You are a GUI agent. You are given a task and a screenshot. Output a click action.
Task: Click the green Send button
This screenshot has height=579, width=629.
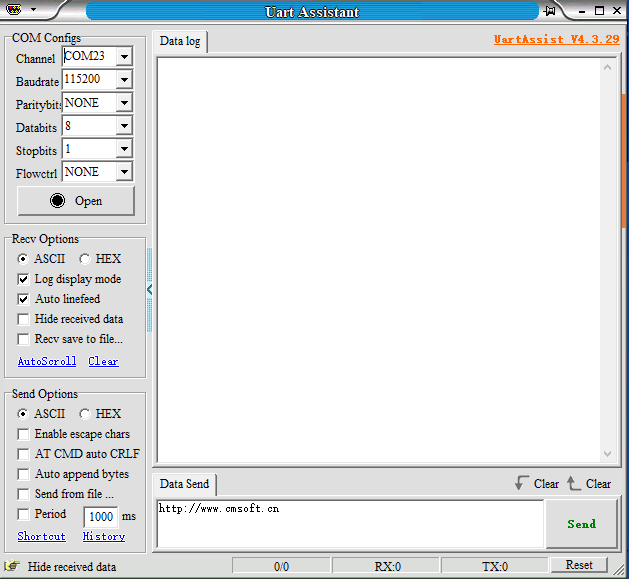(x=581, y=524)
